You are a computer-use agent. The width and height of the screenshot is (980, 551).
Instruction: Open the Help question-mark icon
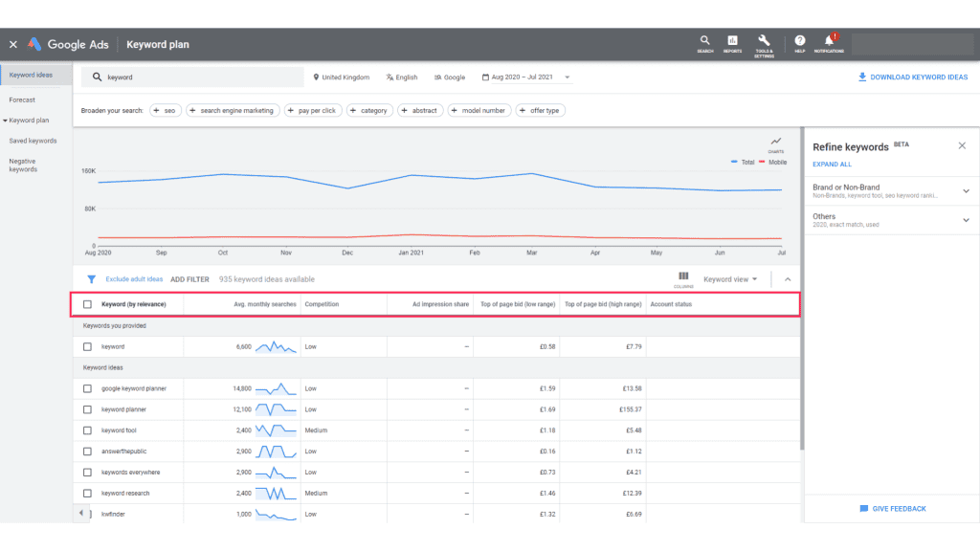(800, 40)
